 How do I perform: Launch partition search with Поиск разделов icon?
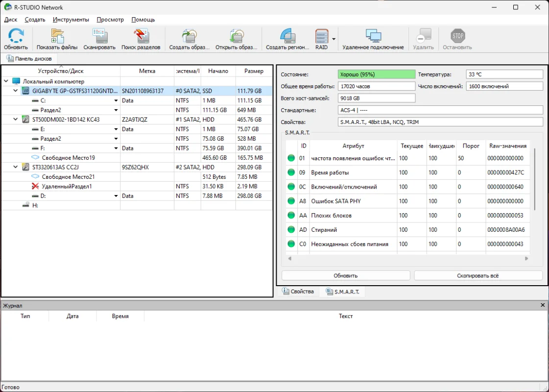coord(141,36)
